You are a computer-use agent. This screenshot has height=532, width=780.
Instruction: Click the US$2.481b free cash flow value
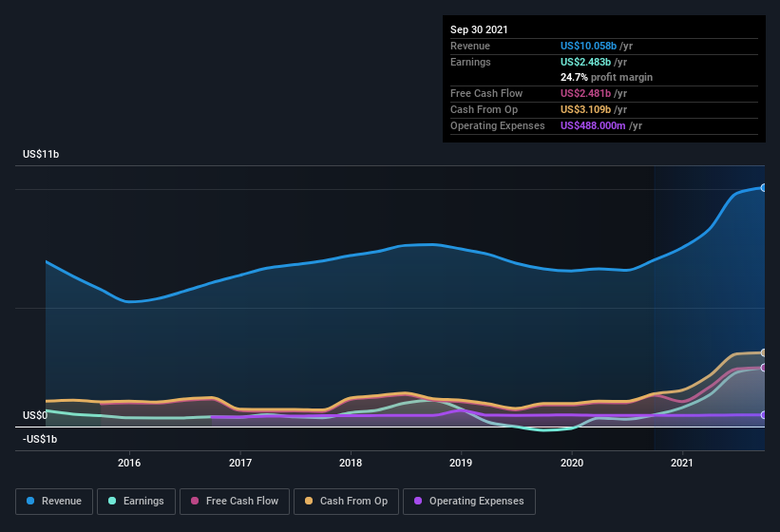[585, 93]
